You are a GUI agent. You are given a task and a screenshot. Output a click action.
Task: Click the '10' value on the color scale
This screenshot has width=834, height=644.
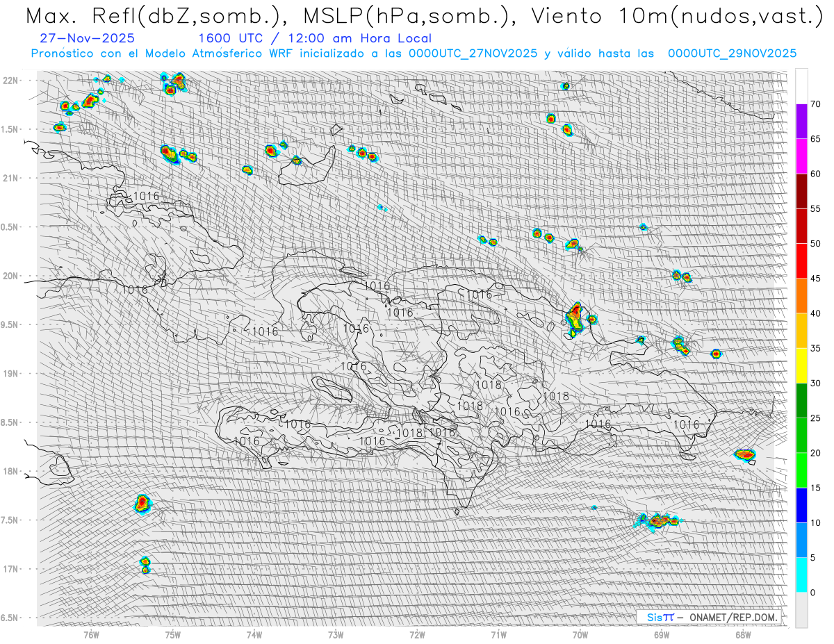[815, 522]
